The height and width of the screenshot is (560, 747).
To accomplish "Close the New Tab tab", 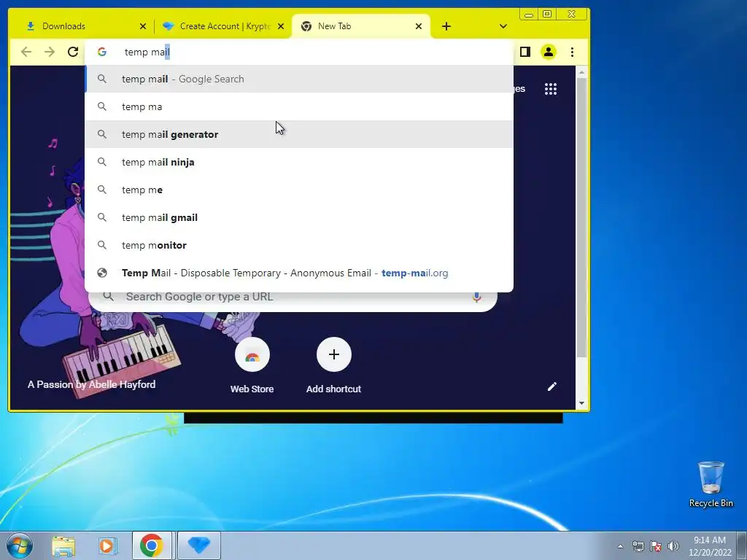I will tap(419, 26).
